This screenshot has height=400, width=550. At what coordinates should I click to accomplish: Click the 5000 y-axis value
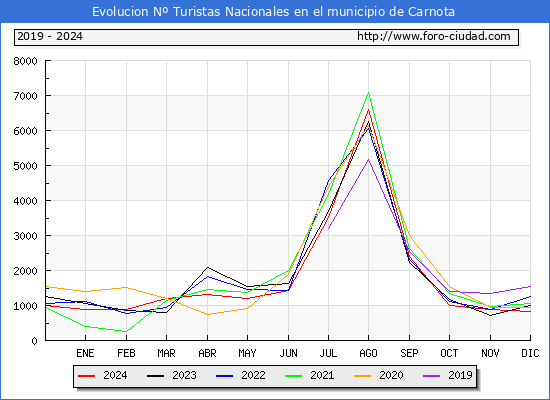click(x=25, y=166)
